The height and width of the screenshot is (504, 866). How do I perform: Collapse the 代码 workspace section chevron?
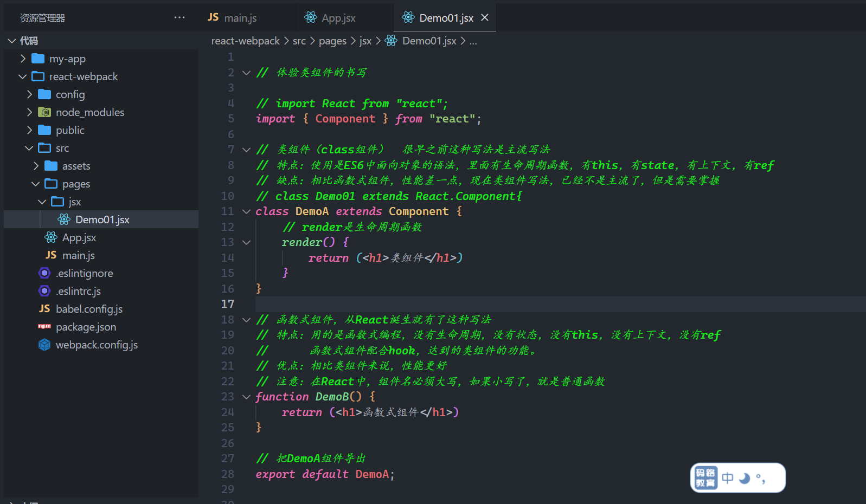pos(12,41)
